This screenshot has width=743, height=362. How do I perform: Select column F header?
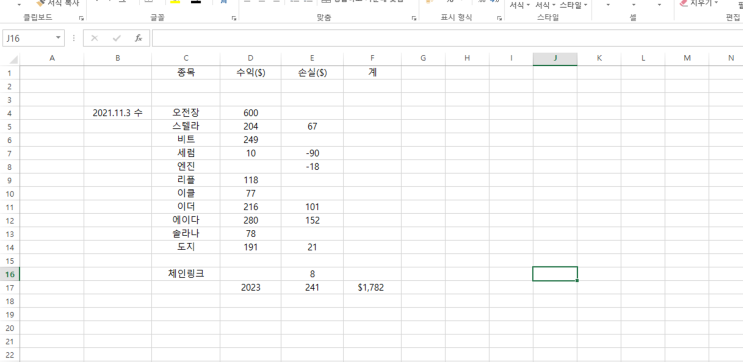coord(372,59)
